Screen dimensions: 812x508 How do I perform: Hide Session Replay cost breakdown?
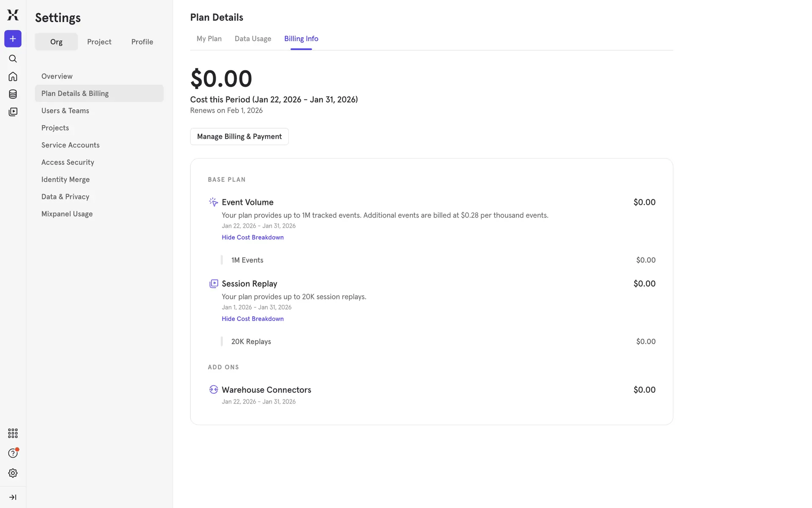coord(252,319)
